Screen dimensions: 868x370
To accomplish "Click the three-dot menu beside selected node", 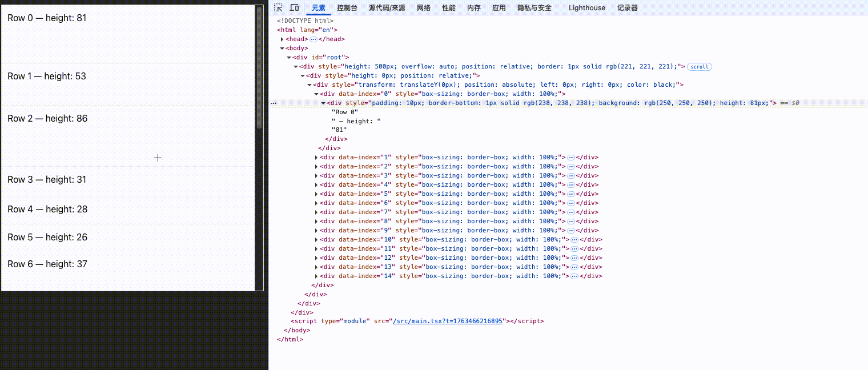I will (274, 103).
